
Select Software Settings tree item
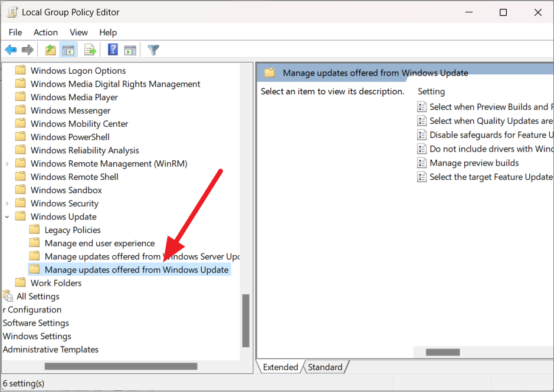pos(35,323)
